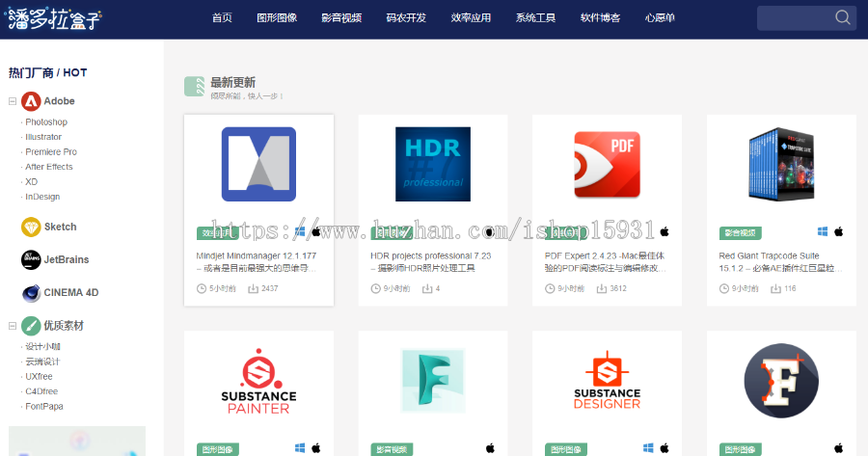Open the Adobe vendor logo icon

(x=31, y=101)
